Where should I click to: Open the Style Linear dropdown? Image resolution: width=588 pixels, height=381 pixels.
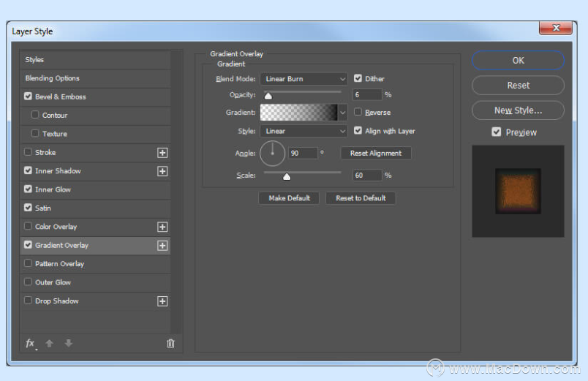(x=304, y=131)
